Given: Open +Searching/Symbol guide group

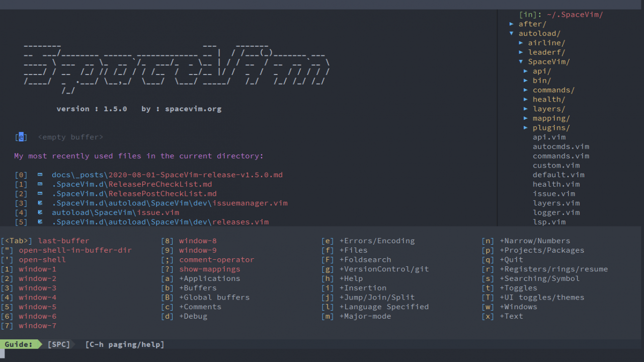Looking at the screenshot, I should tap(540, 278).
